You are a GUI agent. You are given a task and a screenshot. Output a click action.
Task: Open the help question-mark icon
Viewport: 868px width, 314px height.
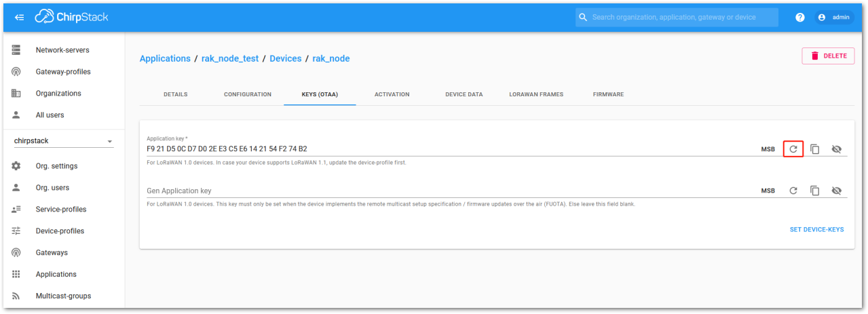point(800,18)
